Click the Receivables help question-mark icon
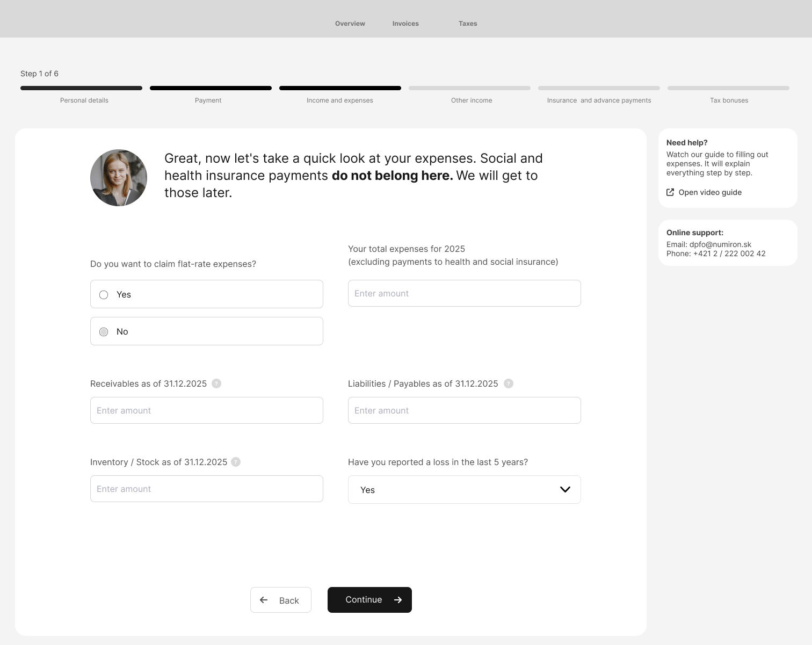Viewport: 812px width, 645px height. click(x=216, y=383)
